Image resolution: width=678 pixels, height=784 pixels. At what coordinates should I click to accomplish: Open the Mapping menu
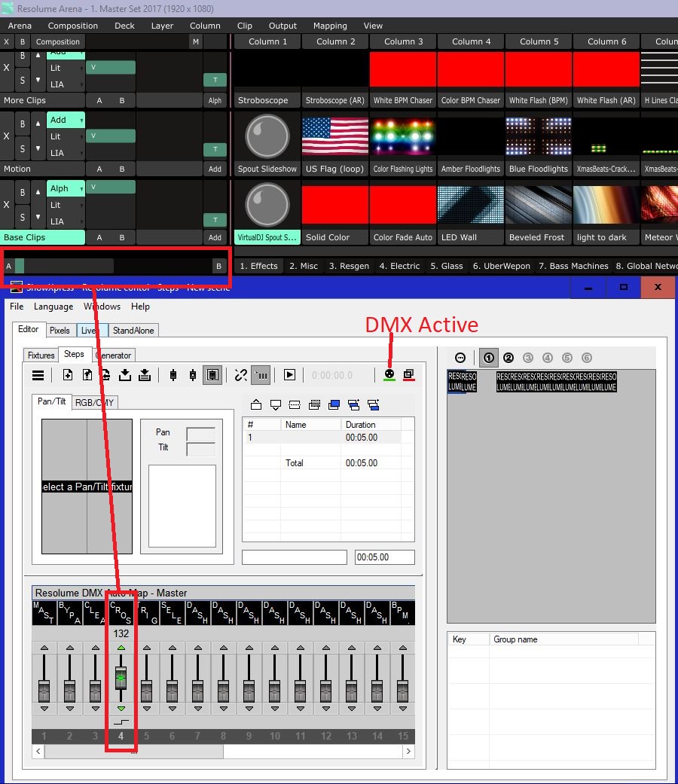pyautogui.click(x=330, y=26)
